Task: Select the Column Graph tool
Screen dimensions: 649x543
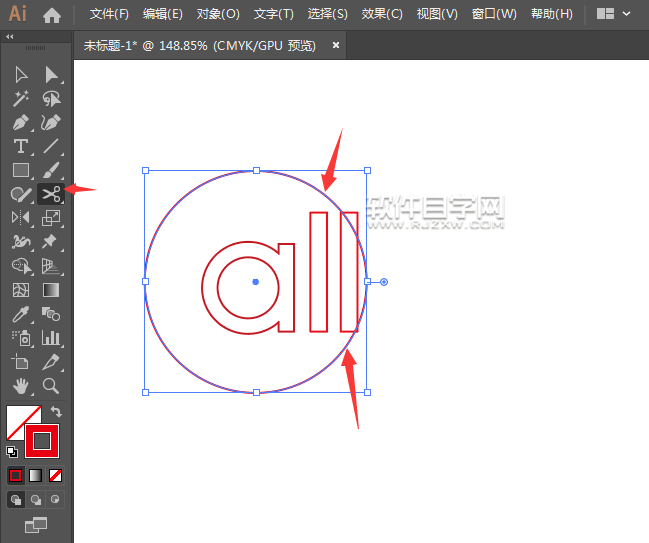Action: (51, 338)
